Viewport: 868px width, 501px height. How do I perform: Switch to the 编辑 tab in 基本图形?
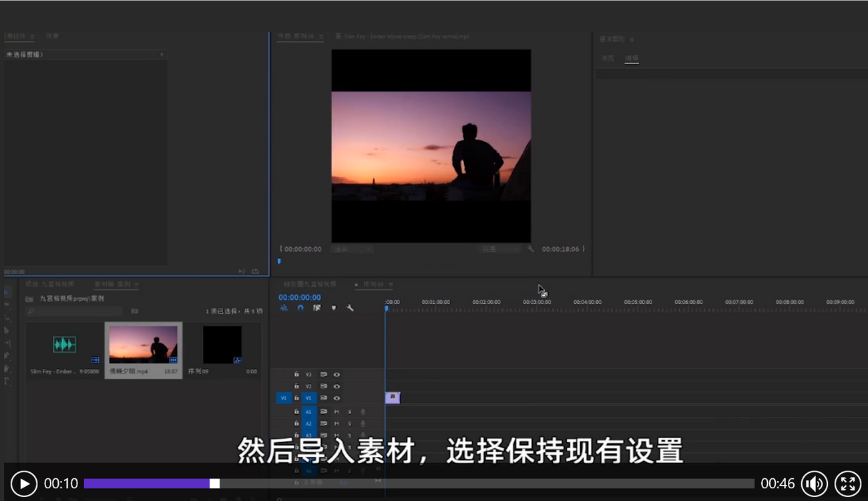[632, 58]
